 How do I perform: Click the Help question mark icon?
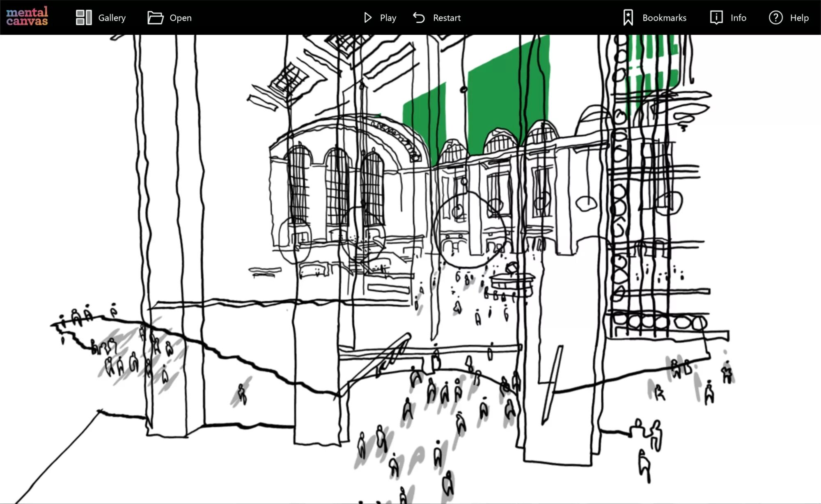(x=775, y=18)
